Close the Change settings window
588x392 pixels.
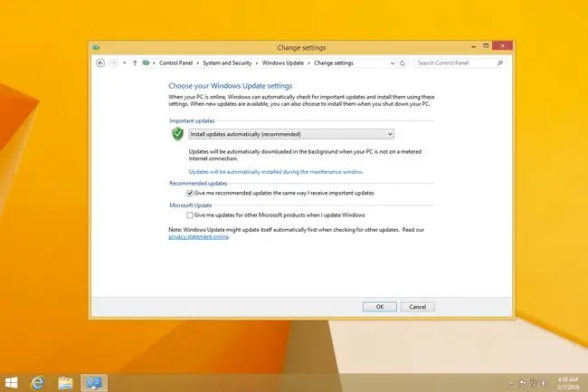click(502, 46)
